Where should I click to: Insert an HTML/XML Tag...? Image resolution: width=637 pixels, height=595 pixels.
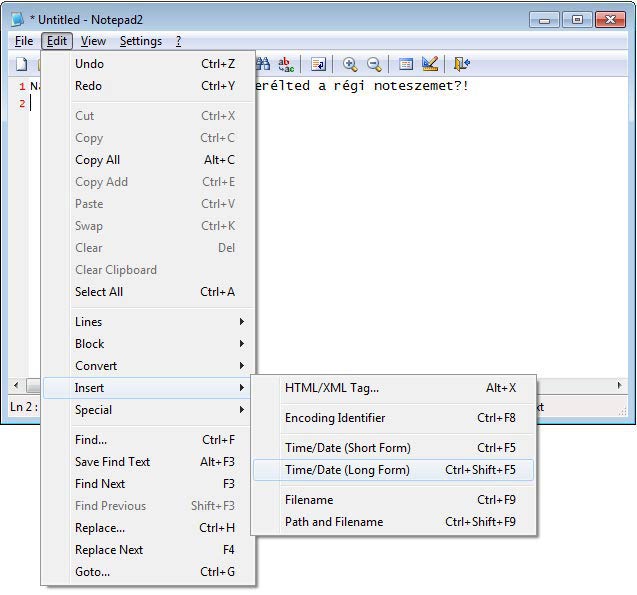click(393, 388)
